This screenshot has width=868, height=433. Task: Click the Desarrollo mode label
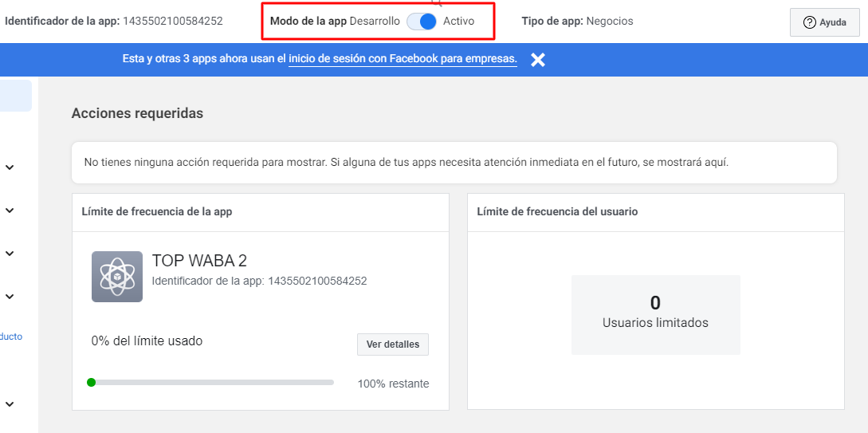[375, 22]
